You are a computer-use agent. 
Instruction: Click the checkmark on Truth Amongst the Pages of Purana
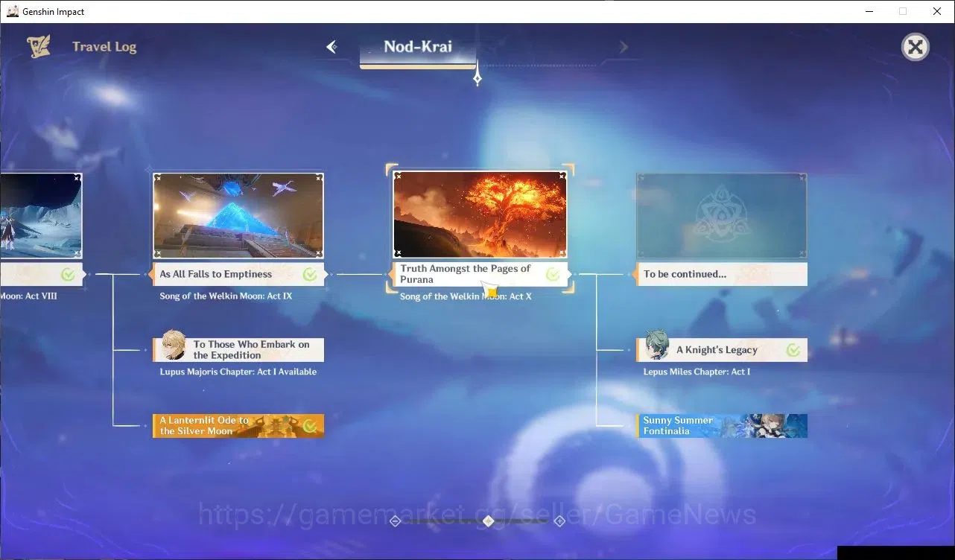tap(553, 275)
